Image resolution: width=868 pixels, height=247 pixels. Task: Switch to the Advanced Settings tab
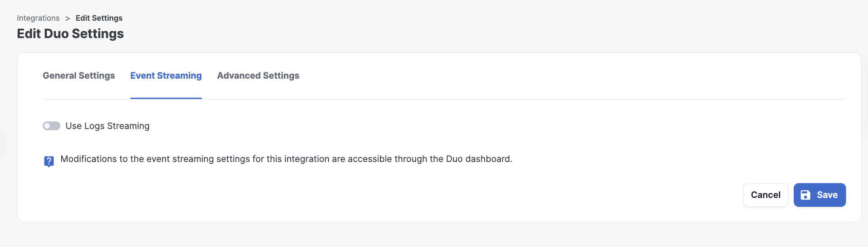[x=258, y=76]
